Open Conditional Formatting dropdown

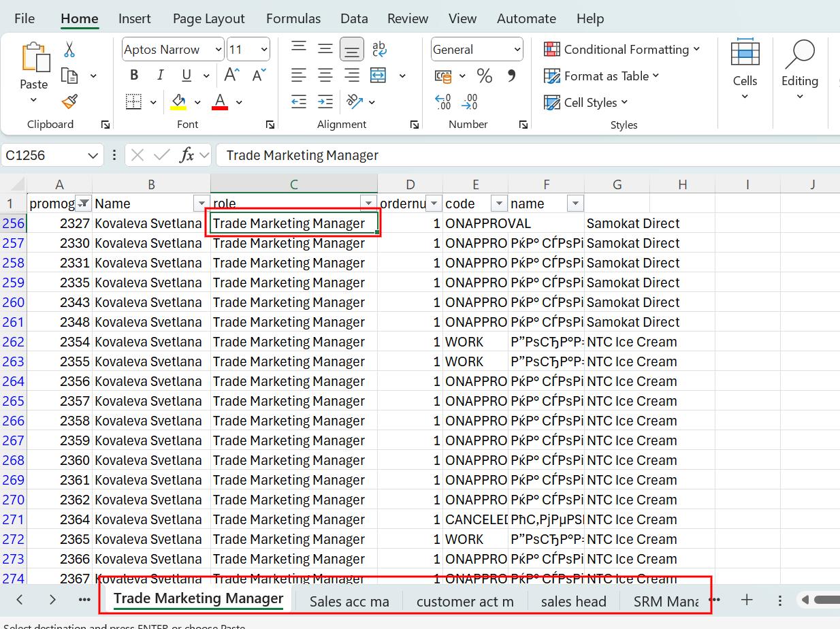(621, 50)
